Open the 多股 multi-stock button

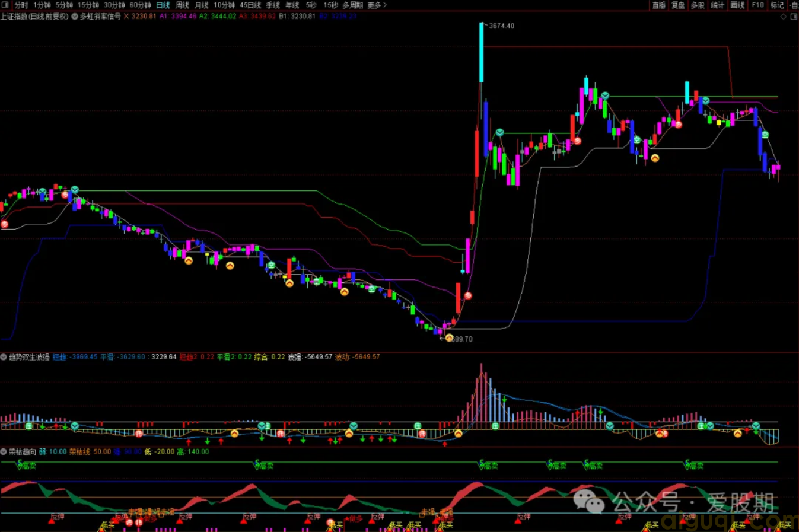pos(698,5)
